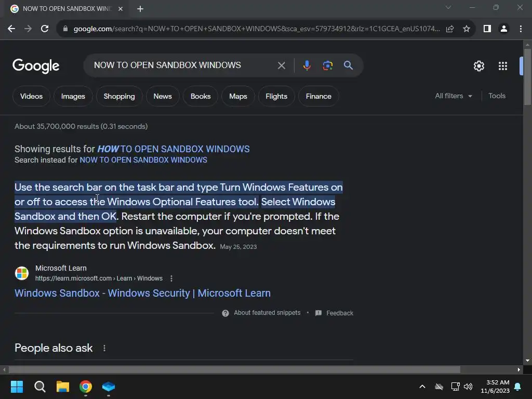Search instead for NOW TO OPEN SANDBOX
Viewport: 532px width, 399px height.
click(x=143, y=160)
